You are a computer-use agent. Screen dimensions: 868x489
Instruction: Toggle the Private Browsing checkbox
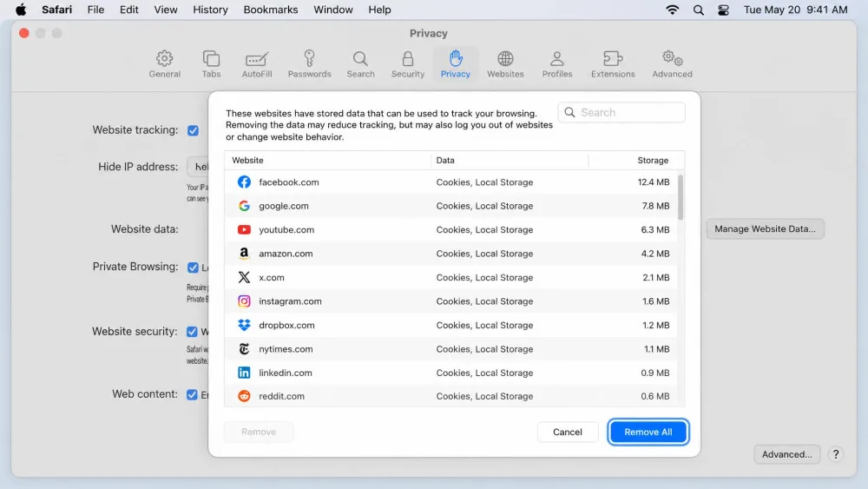pos(193,268)
